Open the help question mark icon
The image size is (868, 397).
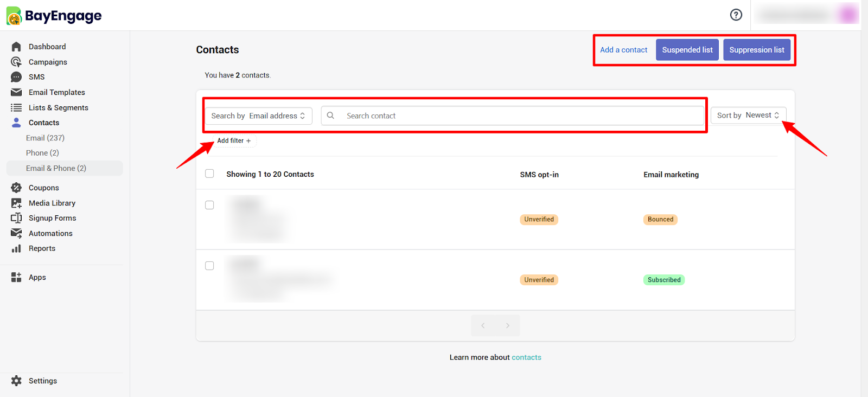coord(736,15)
